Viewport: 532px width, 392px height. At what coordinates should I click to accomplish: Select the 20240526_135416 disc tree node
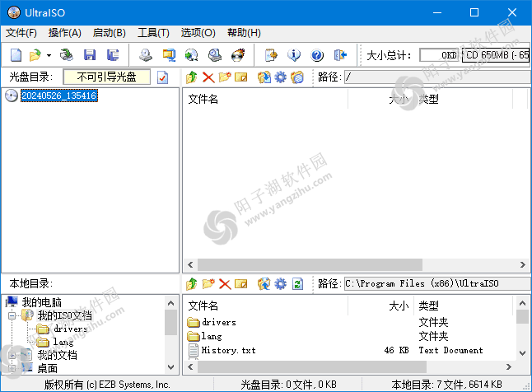[x=59, y=96]
